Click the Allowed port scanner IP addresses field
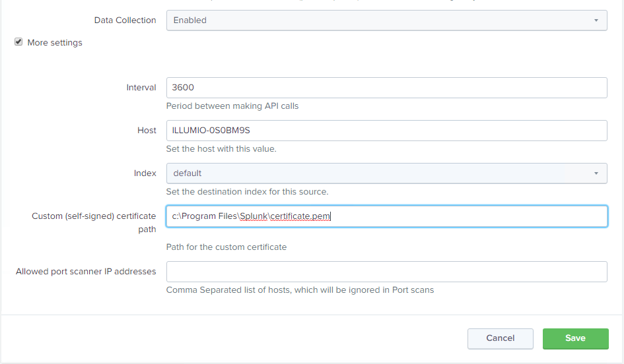This screenshot has height=364, width=624. point(386,272)
